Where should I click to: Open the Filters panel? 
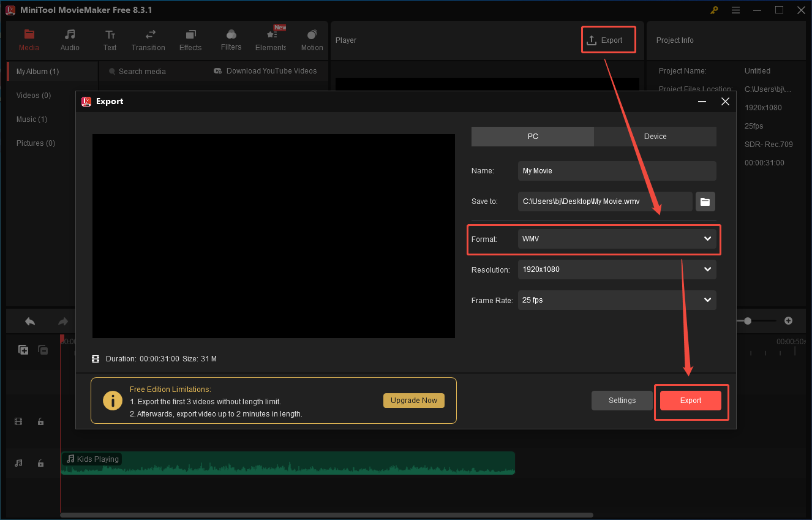pyautogui.click(x=231, y=39)
